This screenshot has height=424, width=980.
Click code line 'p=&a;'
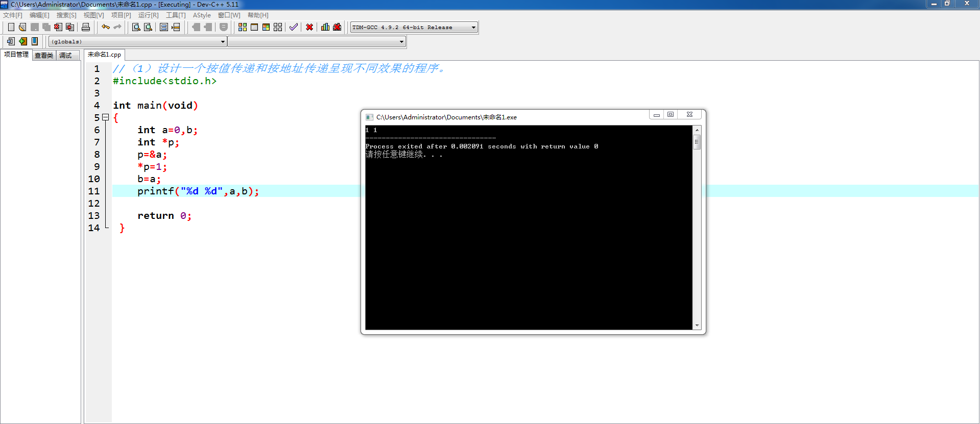pos(152,155)
